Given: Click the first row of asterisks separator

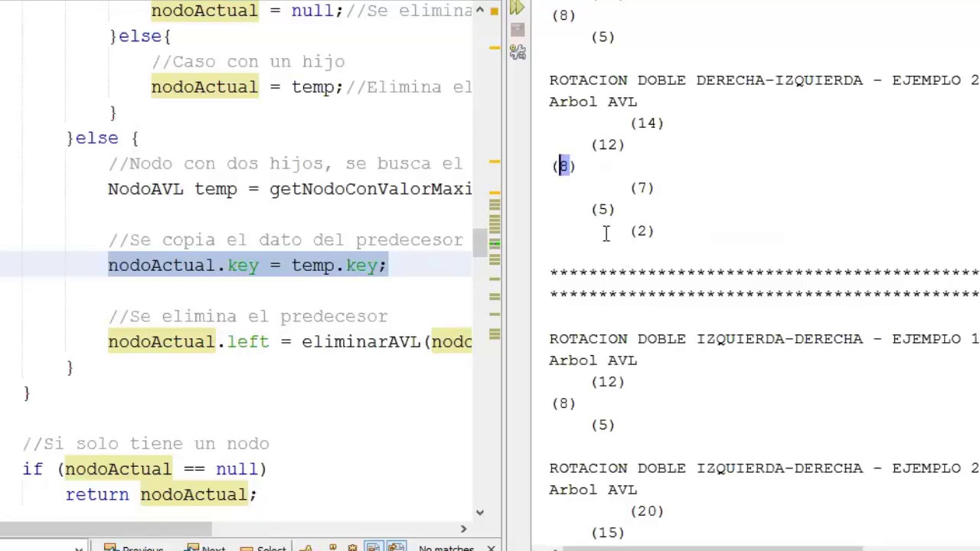Looking at the screenshot, I should tap(764, 272).
